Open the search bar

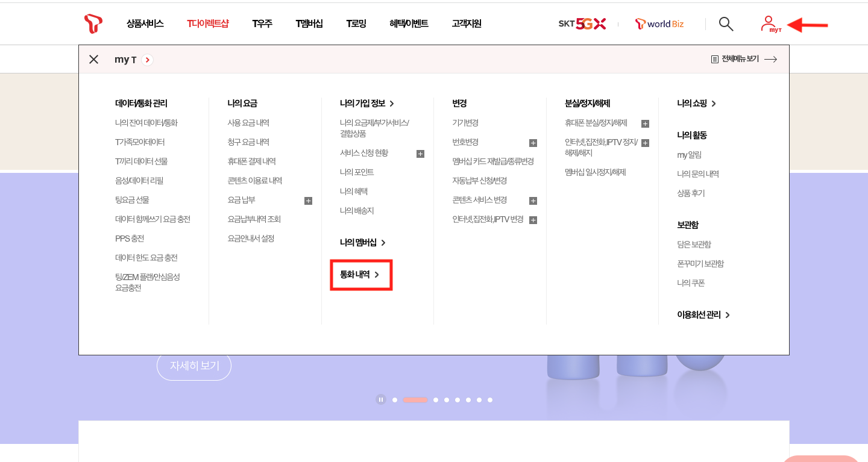point(726,24)
